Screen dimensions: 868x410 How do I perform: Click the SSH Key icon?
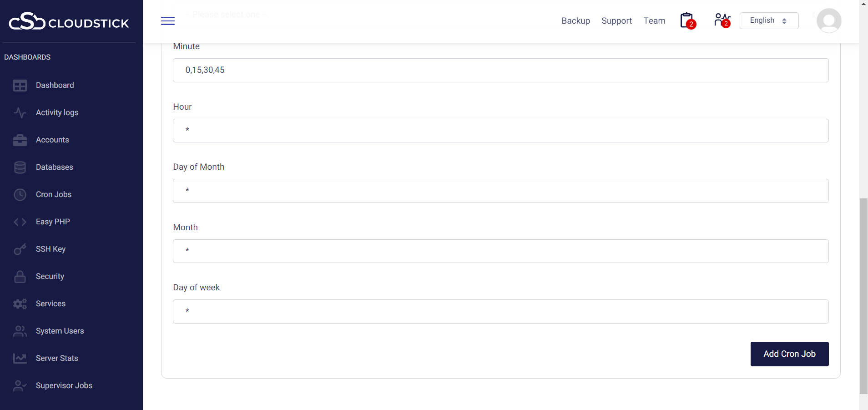(20, 249)
